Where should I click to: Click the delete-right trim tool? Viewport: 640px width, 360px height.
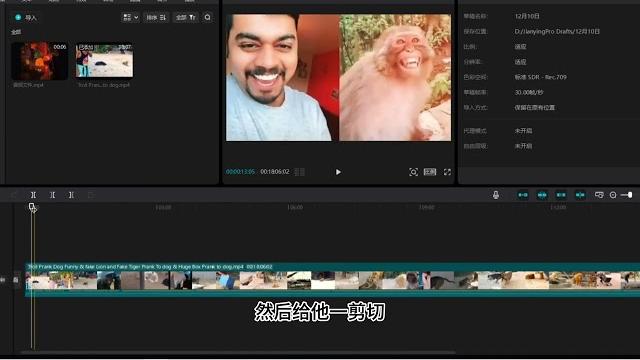coord(71,195)
